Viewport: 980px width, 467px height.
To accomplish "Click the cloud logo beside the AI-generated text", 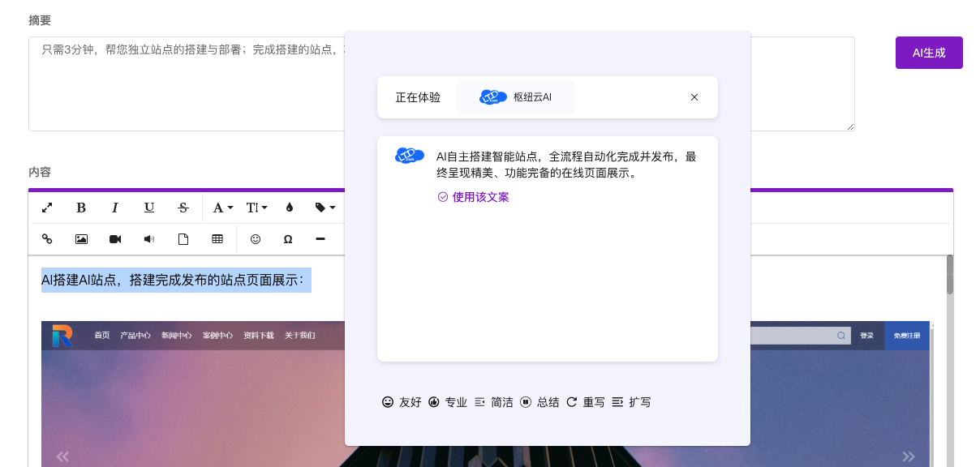I will coord(410,155).
